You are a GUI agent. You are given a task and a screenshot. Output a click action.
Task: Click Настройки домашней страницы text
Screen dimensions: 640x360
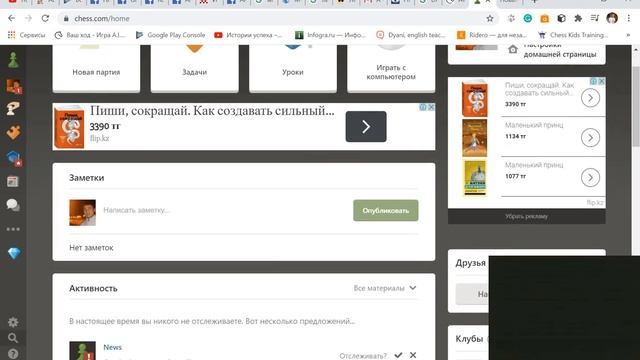(x=560, y=50)
